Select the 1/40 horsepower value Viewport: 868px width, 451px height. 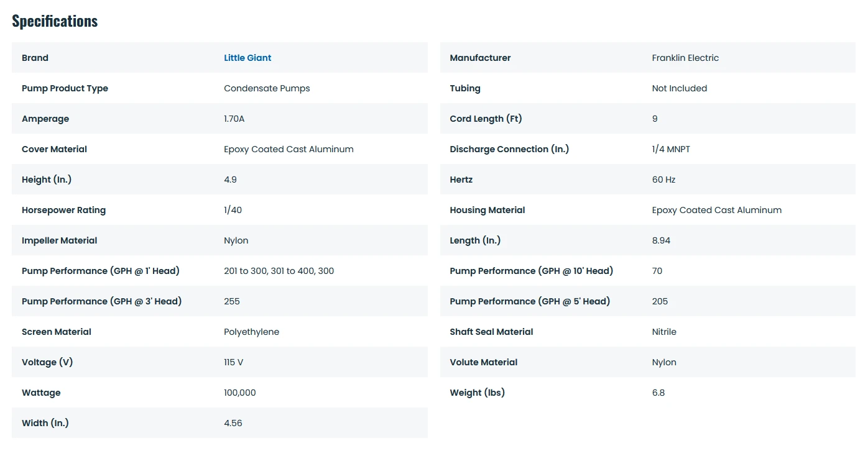233,210
